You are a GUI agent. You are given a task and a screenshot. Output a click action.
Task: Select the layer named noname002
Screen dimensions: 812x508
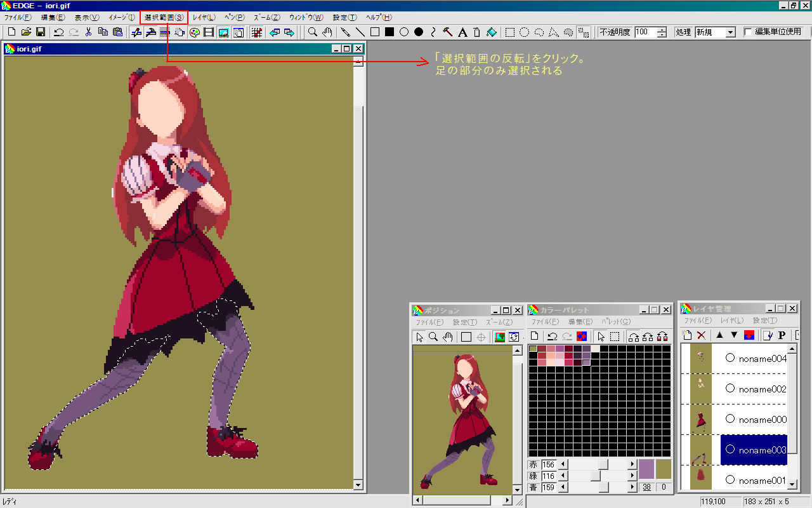coord(762,389)
